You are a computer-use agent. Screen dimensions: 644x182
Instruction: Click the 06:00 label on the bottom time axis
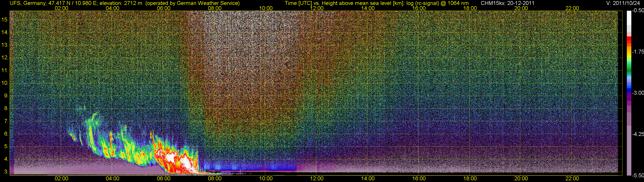tap(164, 179)
